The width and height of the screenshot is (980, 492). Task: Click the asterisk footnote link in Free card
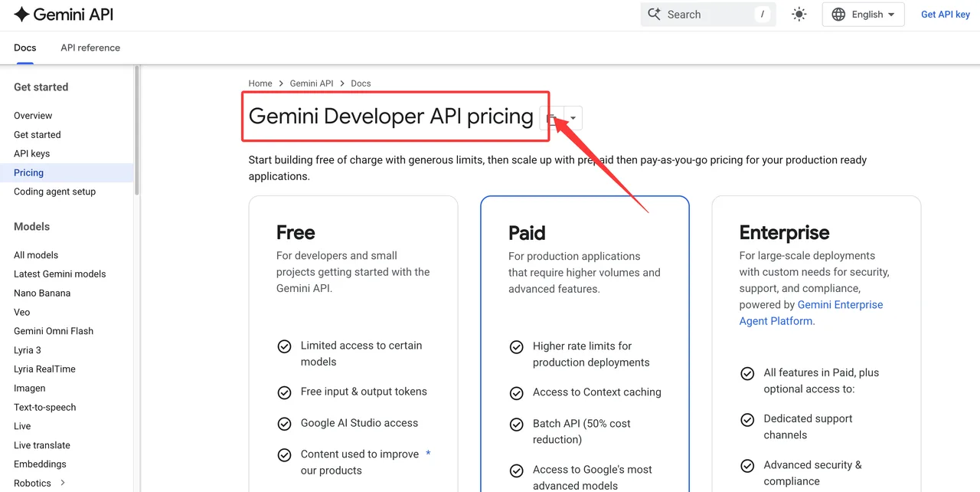(x=428, y=454)
